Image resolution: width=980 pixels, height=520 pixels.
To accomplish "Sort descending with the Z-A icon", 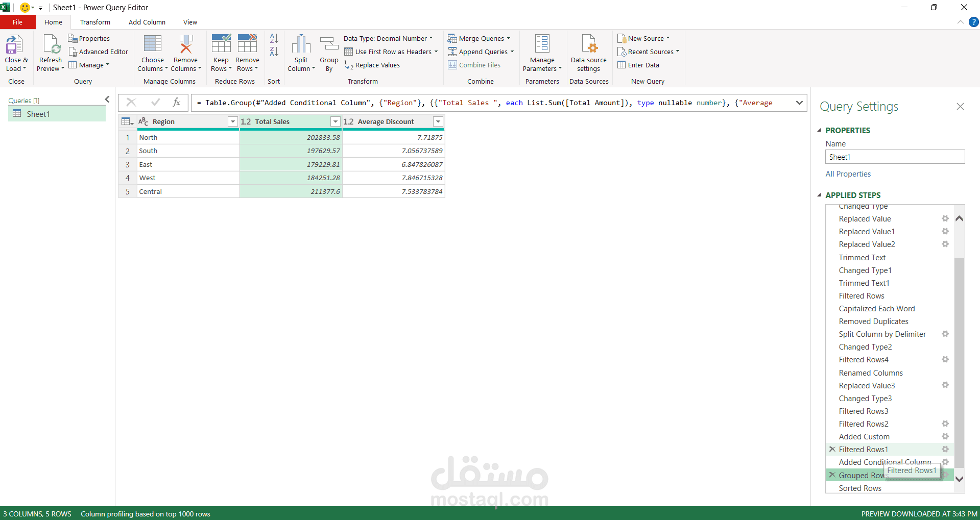I will pos(274,52).
